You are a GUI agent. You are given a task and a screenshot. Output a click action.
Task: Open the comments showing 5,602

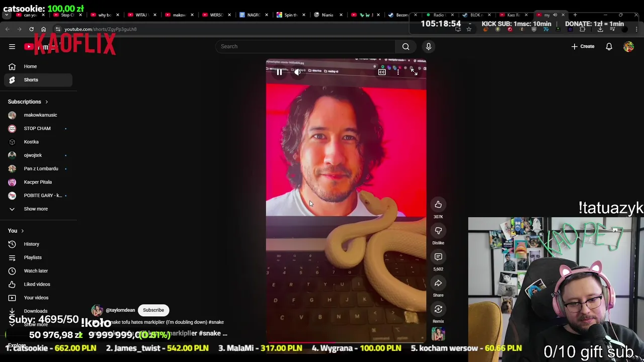tap(438, 256)
